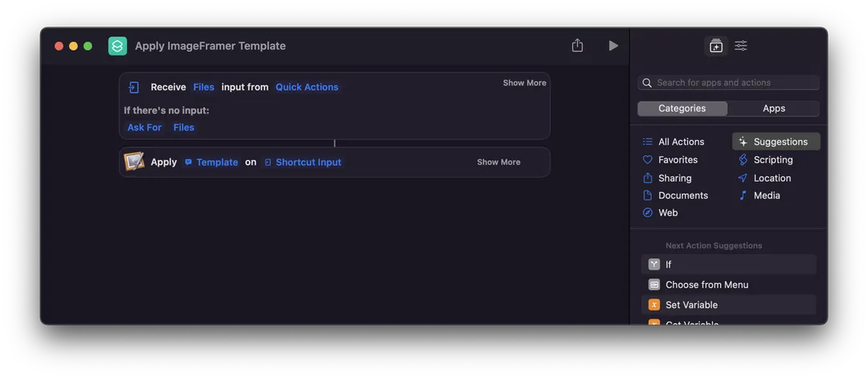Add the If action suggestion

[728, 265]
